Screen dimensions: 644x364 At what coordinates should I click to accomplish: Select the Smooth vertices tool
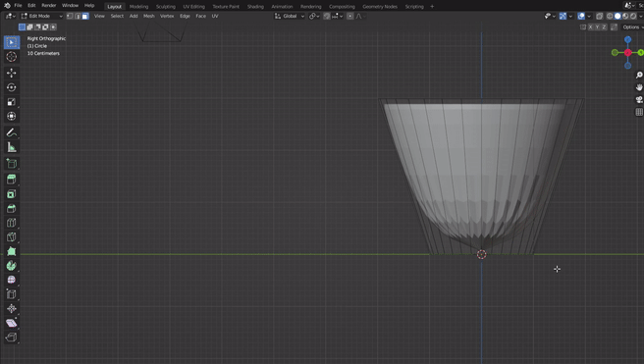12,280
